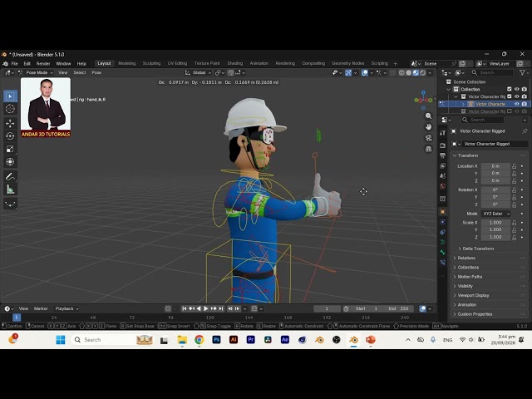
Task: Open the outliner filter funnel
Action: tap(523, 72)
